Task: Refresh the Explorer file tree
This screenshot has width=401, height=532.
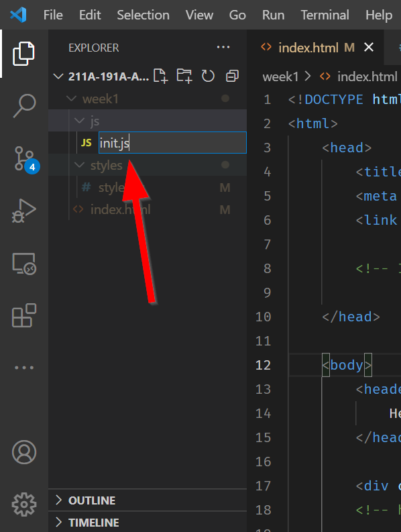Action: (x=208, y=76)
